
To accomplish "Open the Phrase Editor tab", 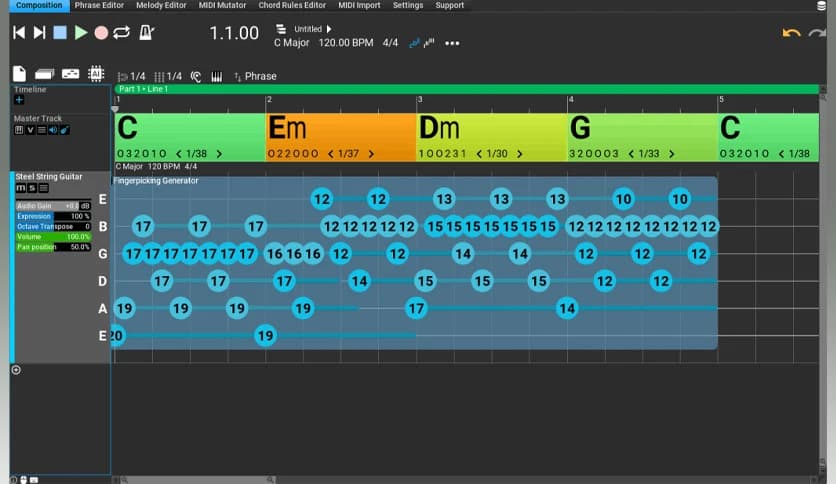I will pyautogui.click(x=99, y=5).
